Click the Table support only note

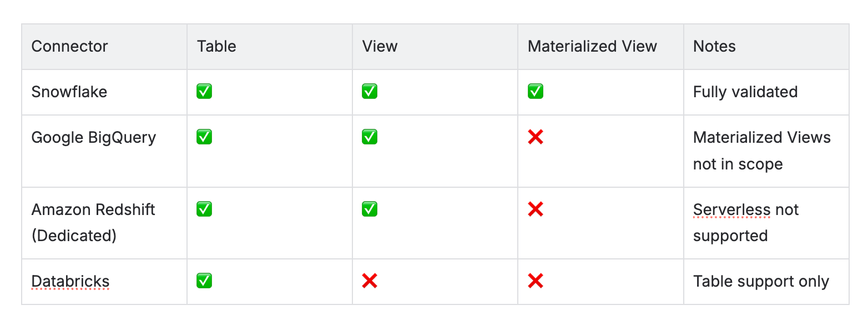click(x=761, y=282)
